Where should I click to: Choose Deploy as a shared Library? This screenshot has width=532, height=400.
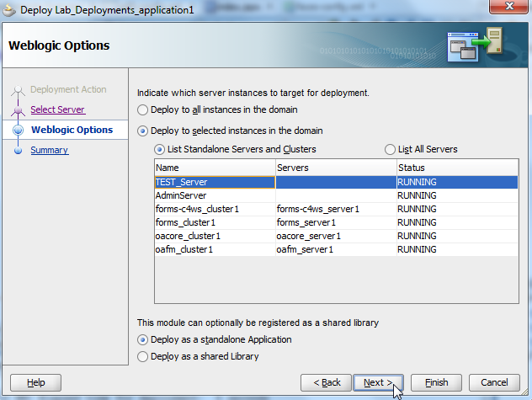[x=143, y=356]
